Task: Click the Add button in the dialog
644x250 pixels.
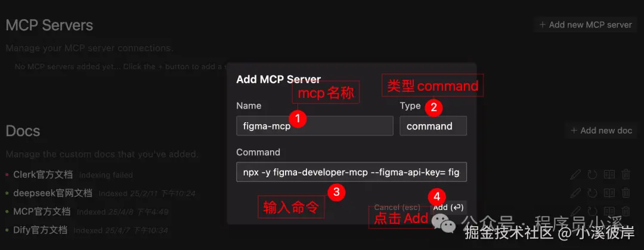Action: click(x=448, y=208)
